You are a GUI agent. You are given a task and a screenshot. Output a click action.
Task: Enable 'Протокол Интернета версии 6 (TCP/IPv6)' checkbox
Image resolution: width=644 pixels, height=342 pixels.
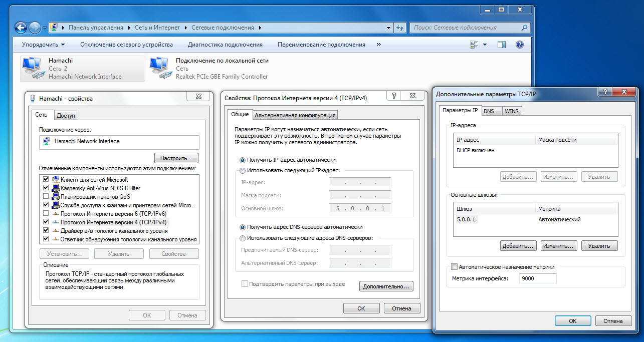pyautogui.click(x=46, y=213)
